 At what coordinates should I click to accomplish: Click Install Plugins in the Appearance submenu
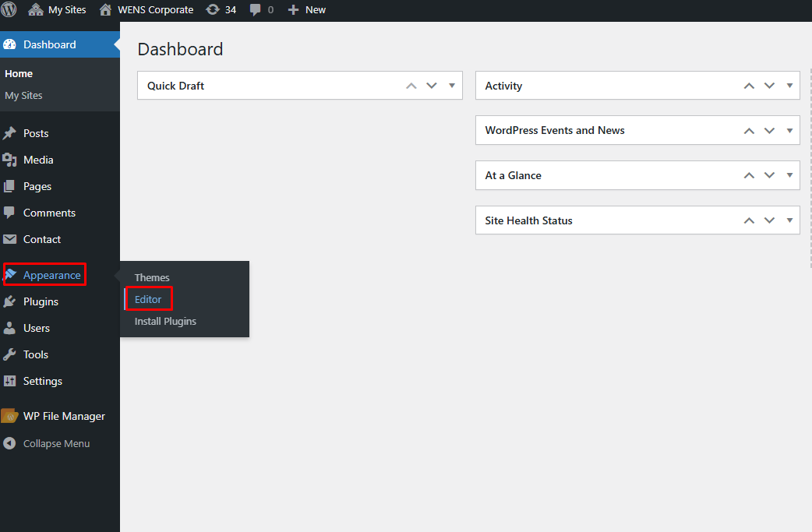(165, 321)
